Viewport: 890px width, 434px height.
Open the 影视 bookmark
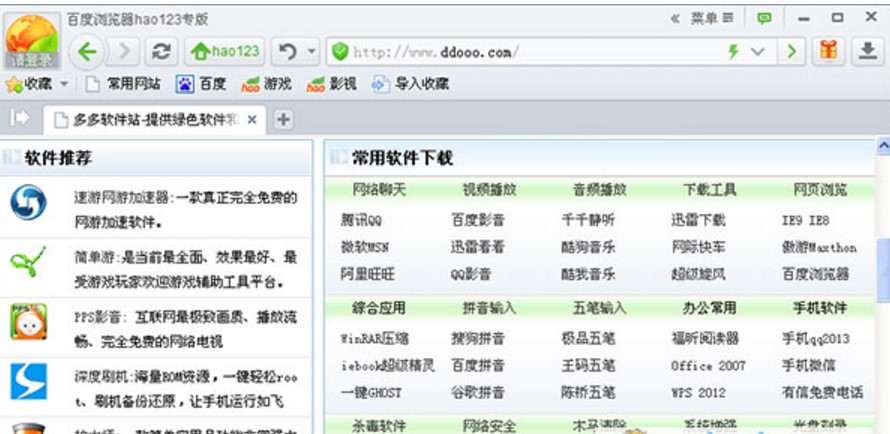(x=331, y=85)
